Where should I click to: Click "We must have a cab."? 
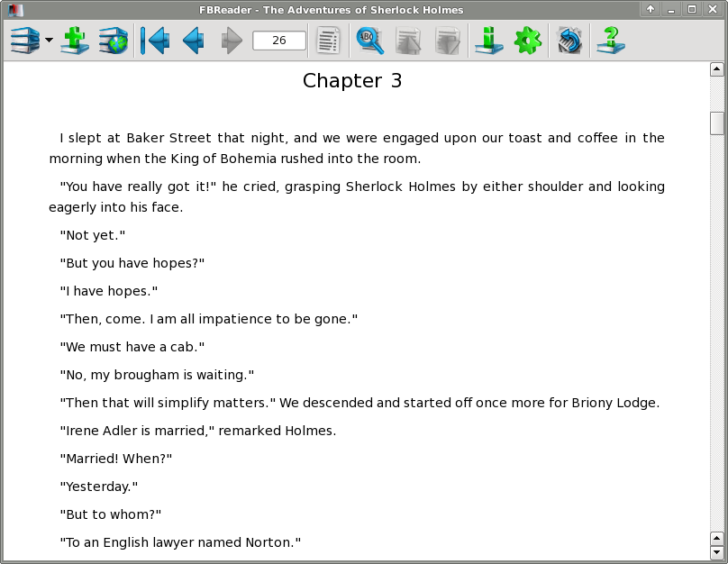[132, 347]
